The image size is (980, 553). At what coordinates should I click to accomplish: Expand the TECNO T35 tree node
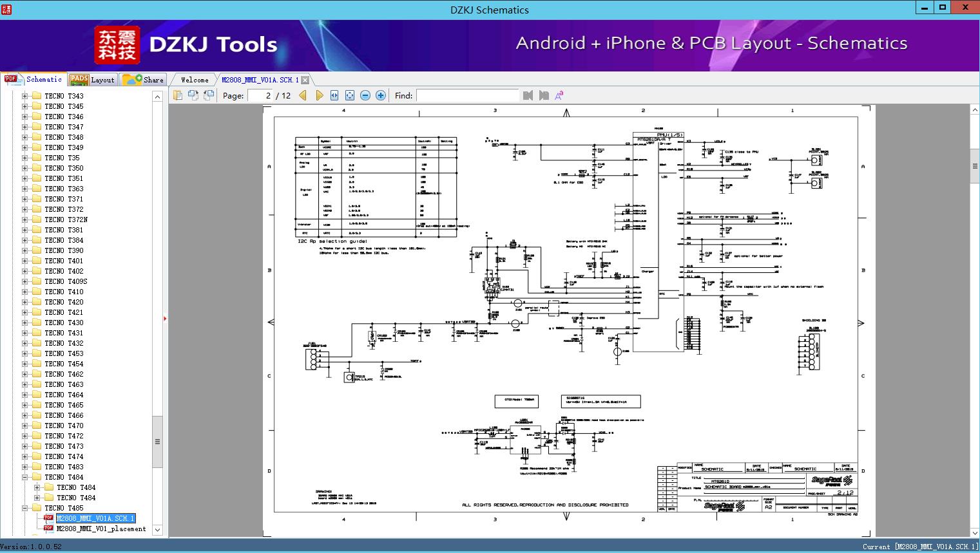pyautogui.click(x=25, y=158)
